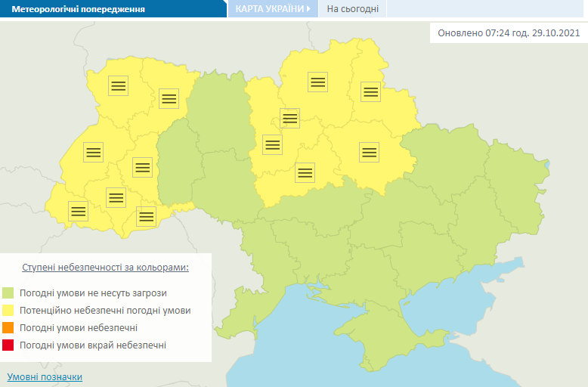Image resolution: width=588 pixels, height=387 pixels.
Task: Click the fog warning icon on Rivne region
Action: click(169, 98)
